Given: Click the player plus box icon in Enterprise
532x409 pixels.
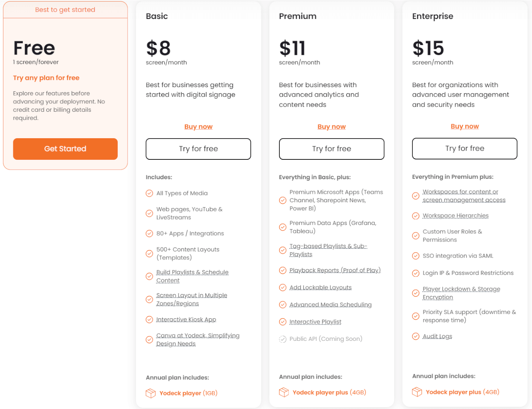Looking at the screenshot, I should point(417,392).
